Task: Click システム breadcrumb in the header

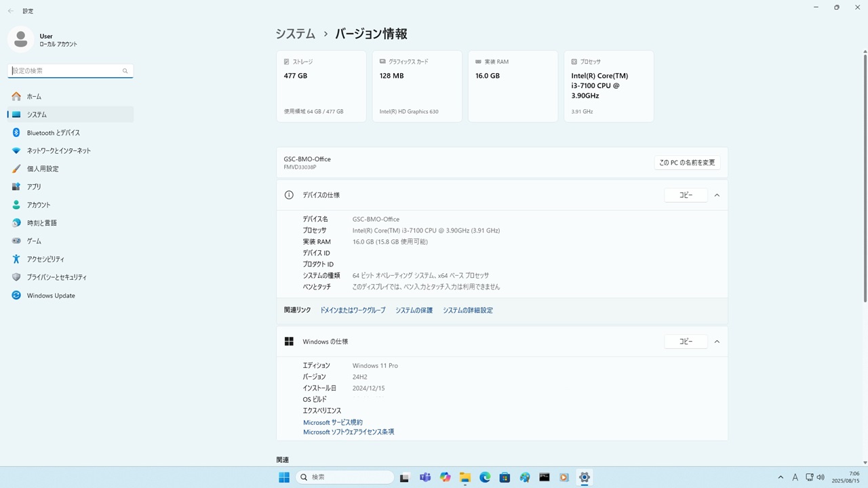Action: (x=296, y=34)
